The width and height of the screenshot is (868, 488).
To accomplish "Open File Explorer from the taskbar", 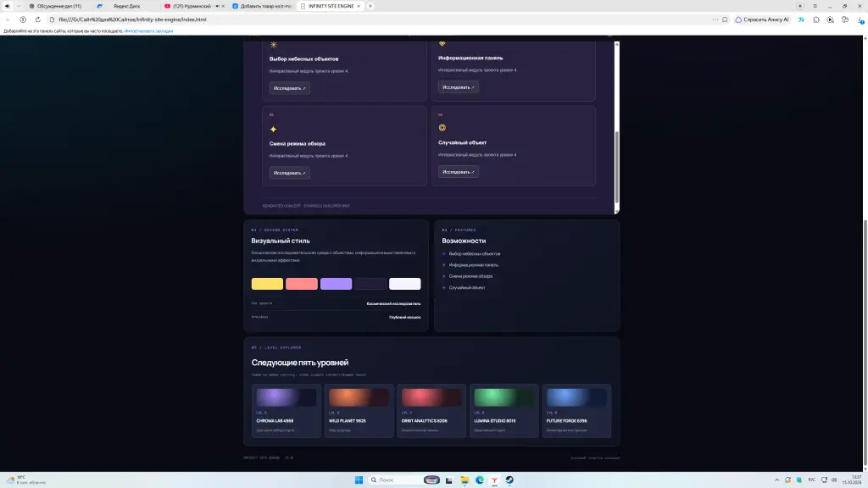I will [465, 480].
